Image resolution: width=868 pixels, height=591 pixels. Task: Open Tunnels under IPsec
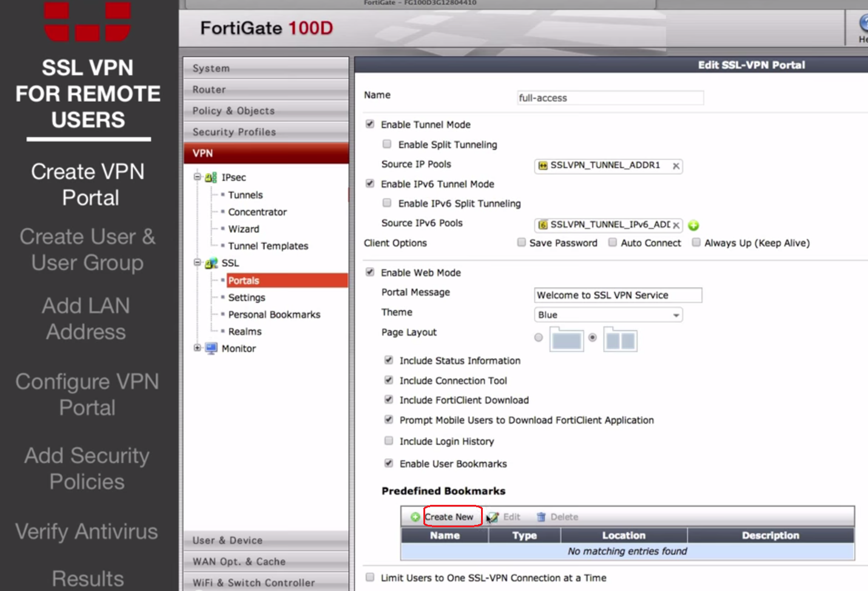pos(246,195)
